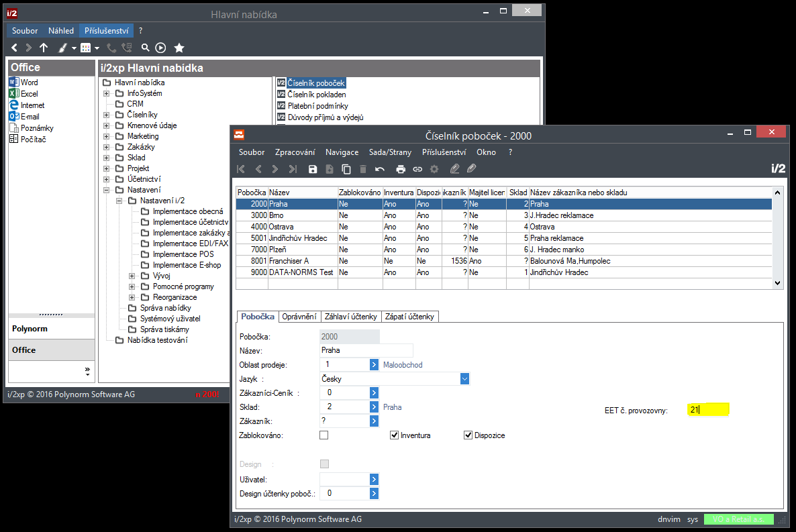Open lookup arrow for Zákazník field
This screenshot has width=796, height=532.
[374, 421]
